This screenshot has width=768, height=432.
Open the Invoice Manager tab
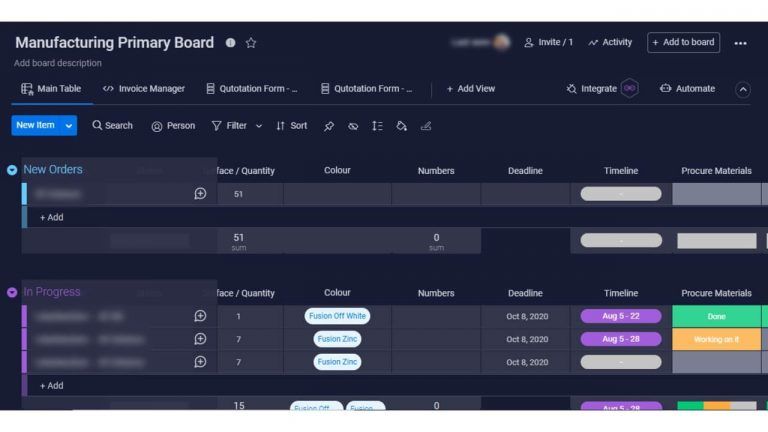[x=144, y=89]
